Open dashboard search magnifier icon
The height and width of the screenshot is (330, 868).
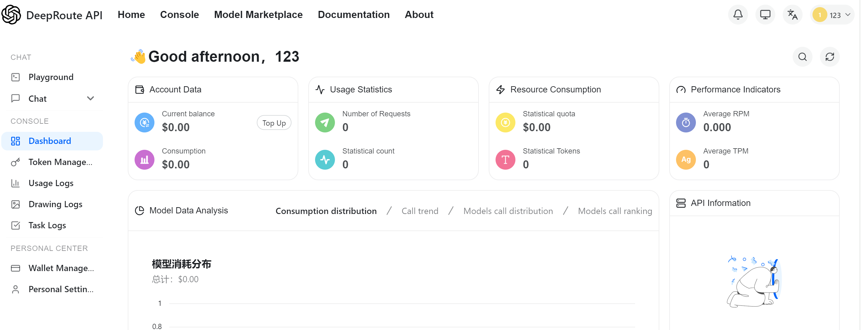[803, 57]
